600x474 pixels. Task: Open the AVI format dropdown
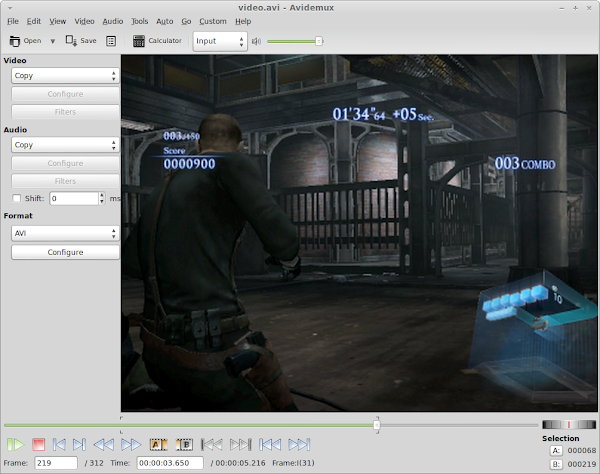click(65, 233)
